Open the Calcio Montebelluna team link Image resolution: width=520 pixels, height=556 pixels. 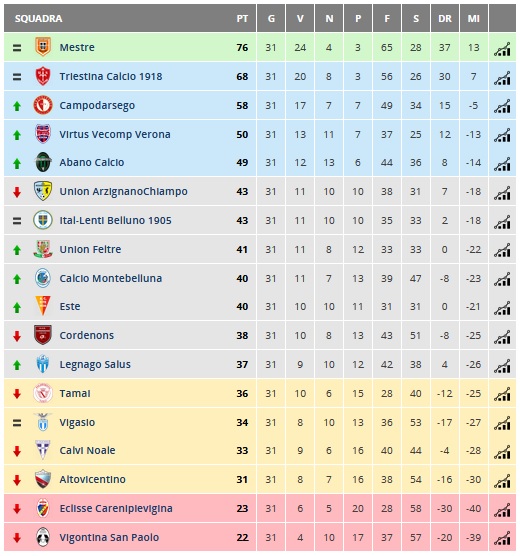(x=111, y=278)
